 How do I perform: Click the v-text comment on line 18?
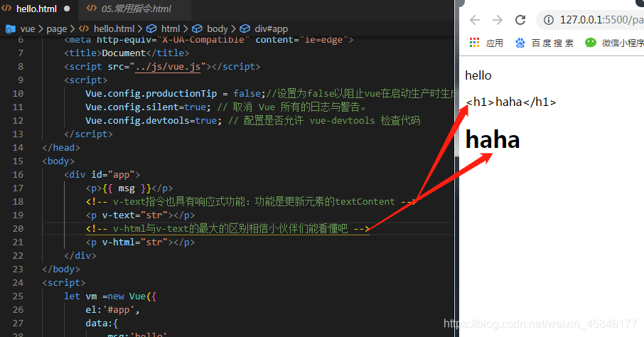(250, 202)
